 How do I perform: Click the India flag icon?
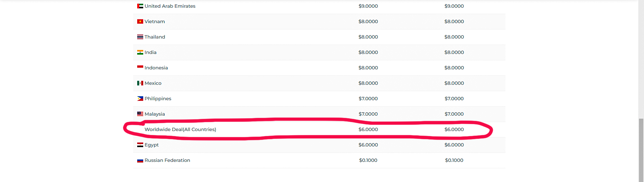tap(140, 52)
